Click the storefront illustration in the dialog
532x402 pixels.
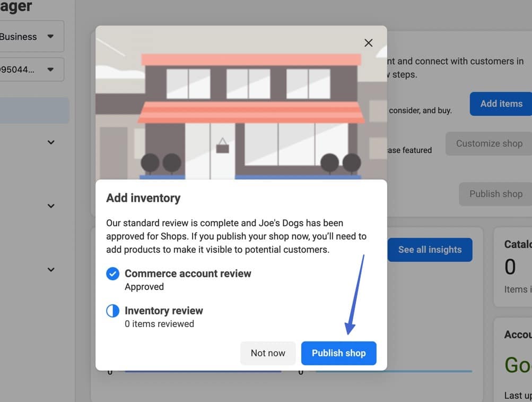[241, 104]
